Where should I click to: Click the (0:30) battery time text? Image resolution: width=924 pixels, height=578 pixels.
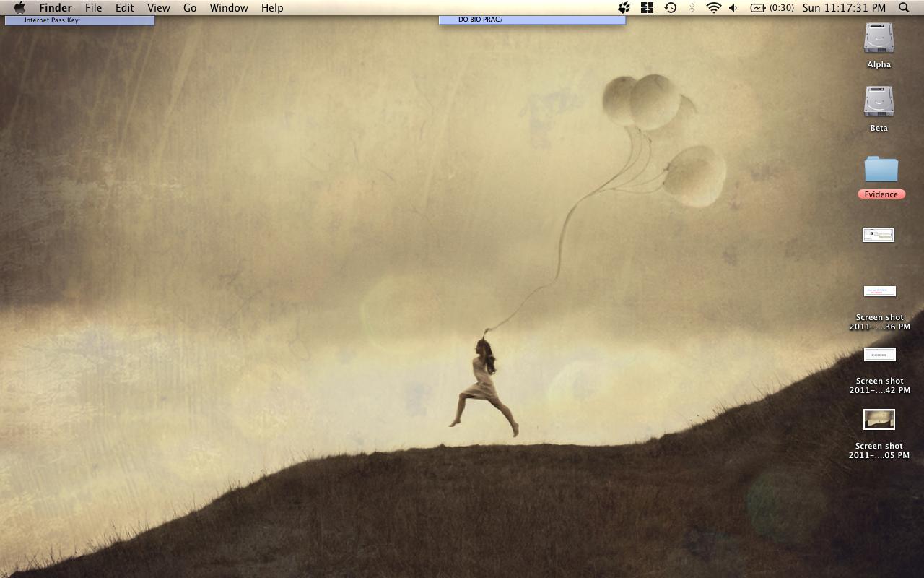(782, 8)
